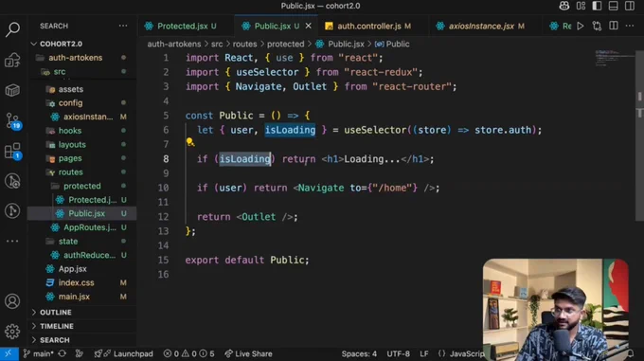The width and height of the screenshot is (644, 361).
Task: Show additional activity bar views ellipsis
Action: coord(12,241)
